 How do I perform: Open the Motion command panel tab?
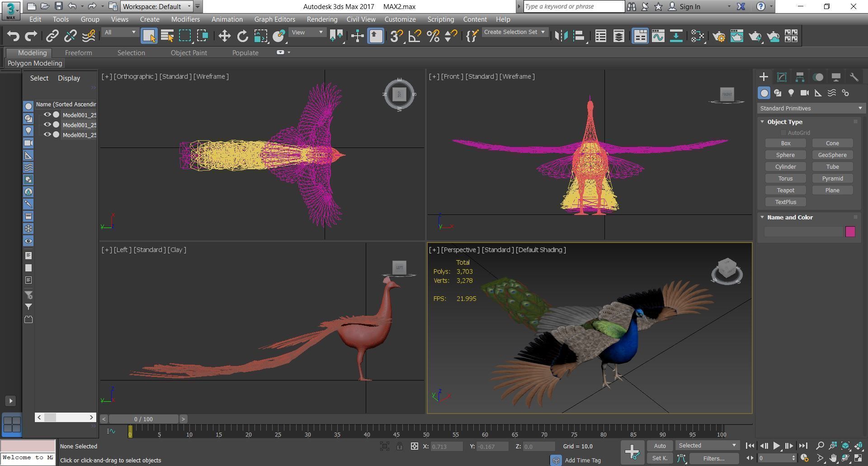pos(818,77)
